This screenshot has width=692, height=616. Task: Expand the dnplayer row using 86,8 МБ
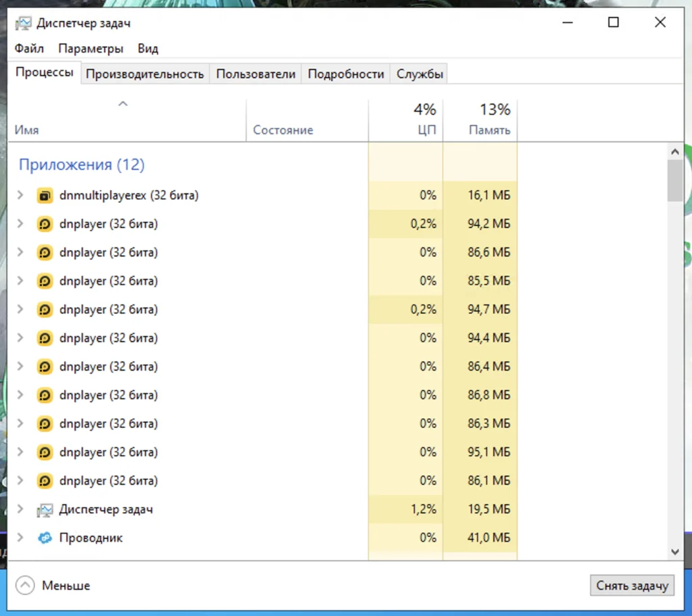point(20,395)
